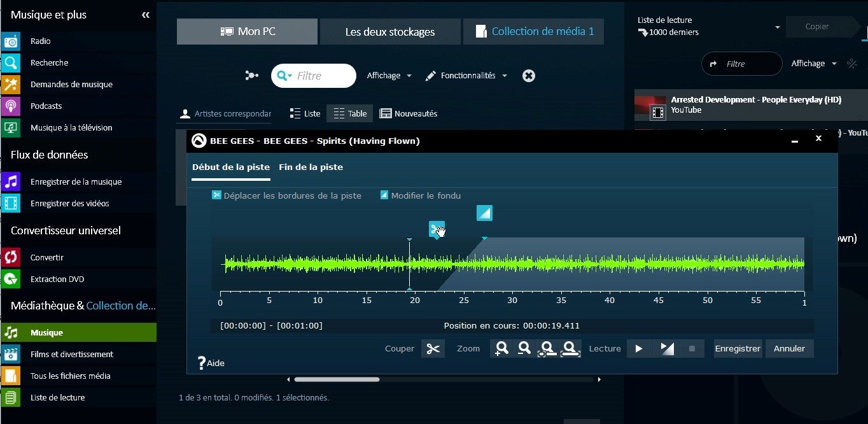Click the Enregistrer button
The image size is (868, 424).
click(x=737, y=348)
